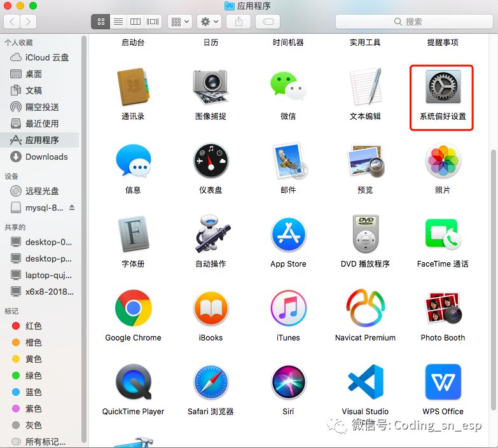Launch the iTunes app icon
The image size is (498, 448).
pyautogui.click(x=288, y=308)
